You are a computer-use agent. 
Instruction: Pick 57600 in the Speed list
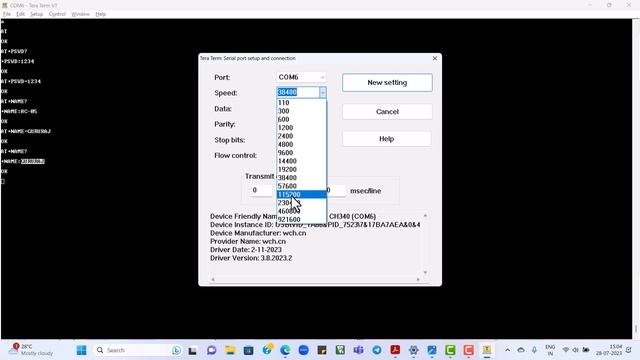(x=301, y=186)
